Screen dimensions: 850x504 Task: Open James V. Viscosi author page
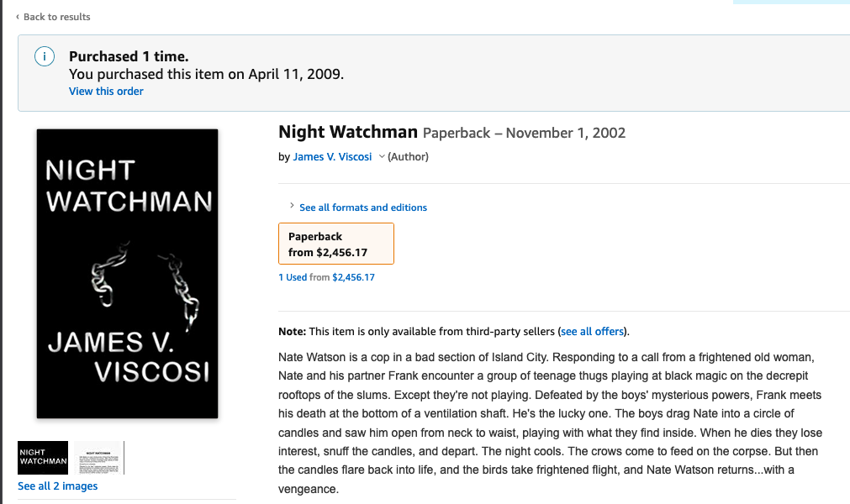(332, 157)
